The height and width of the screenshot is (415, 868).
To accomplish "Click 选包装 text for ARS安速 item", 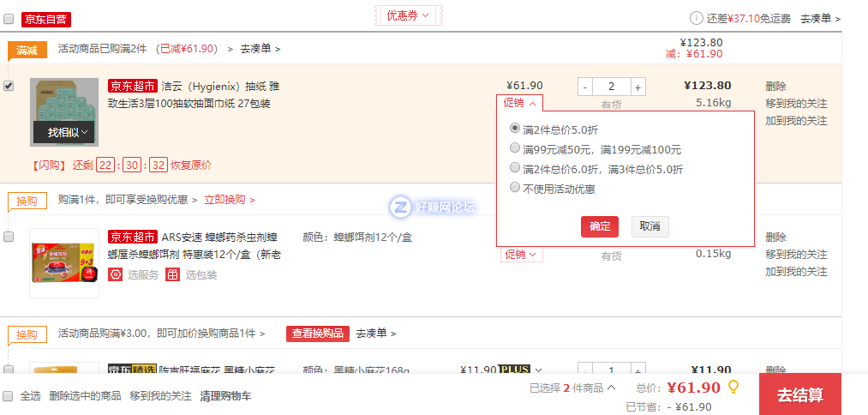I will tap(201, 275).
